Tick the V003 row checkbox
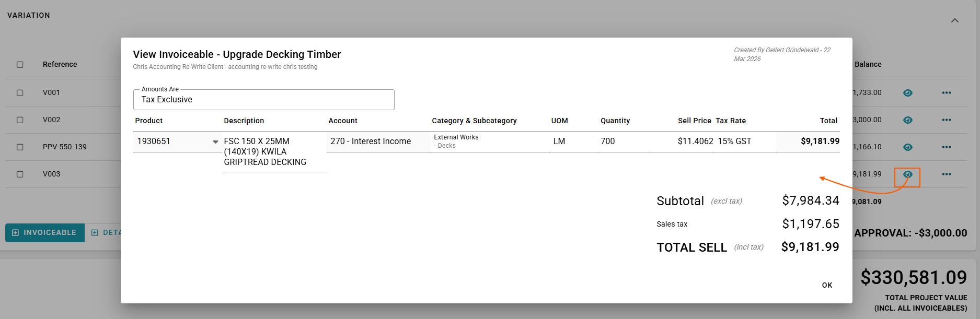The image size is (980, 319). (20, 174)
